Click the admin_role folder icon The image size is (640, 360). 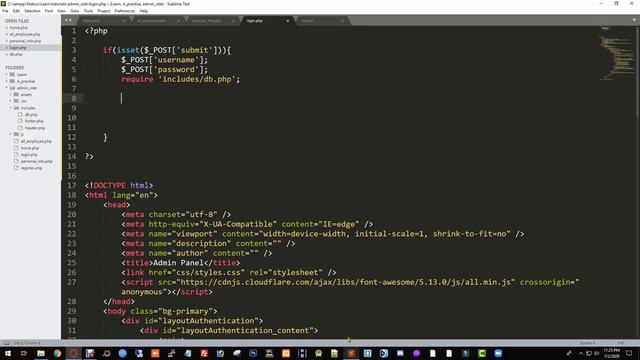(12, 88)
